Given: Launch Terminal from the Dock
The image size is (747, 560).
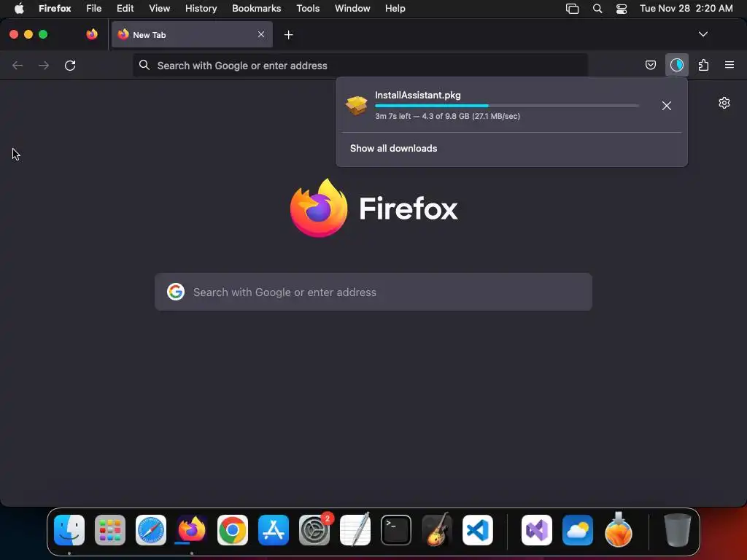Looking at the screenshot, I should pos(396,530).
